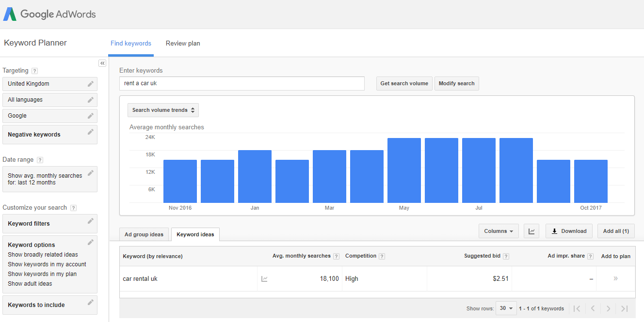Viewport: 644px width, 322px height.
Task: Click Modify search button
Action: coord(456,83)
